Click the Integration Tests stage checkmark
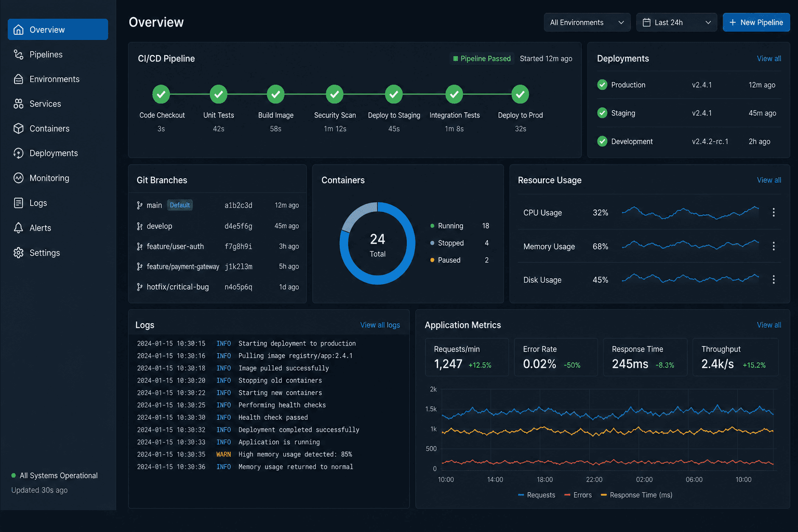Viewport: 798px width, 532px height. [x=454, y=94]
